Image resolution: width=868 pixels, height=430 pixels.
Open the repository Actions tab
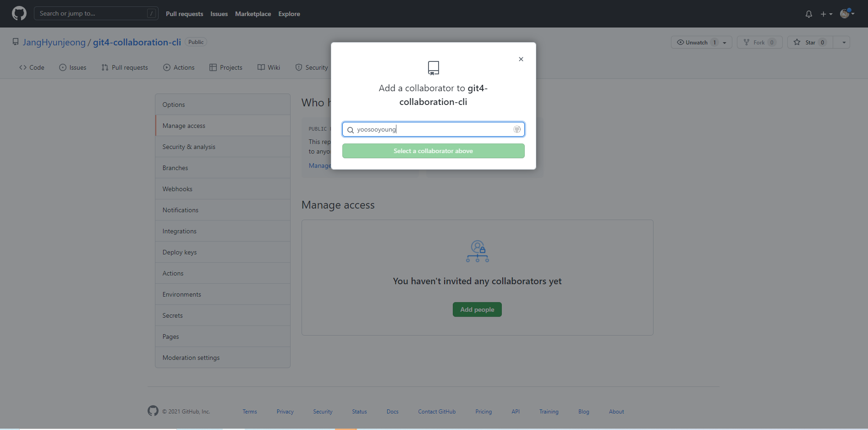tap(179, 67)
